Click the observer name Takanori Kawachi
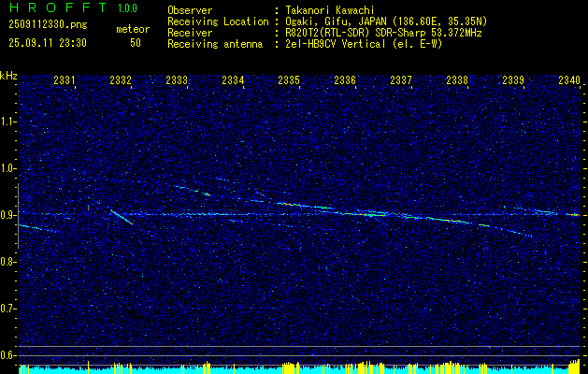Image resolution: width=588 pixels, height=374 pixels. click(330, 10)
